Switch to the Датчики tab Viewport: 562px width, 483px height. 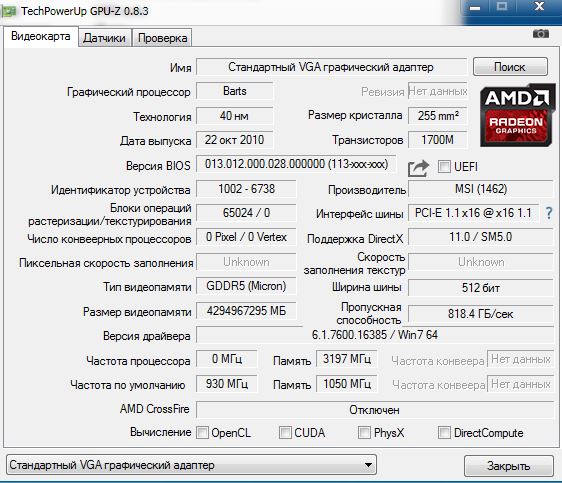coord(104,38)
